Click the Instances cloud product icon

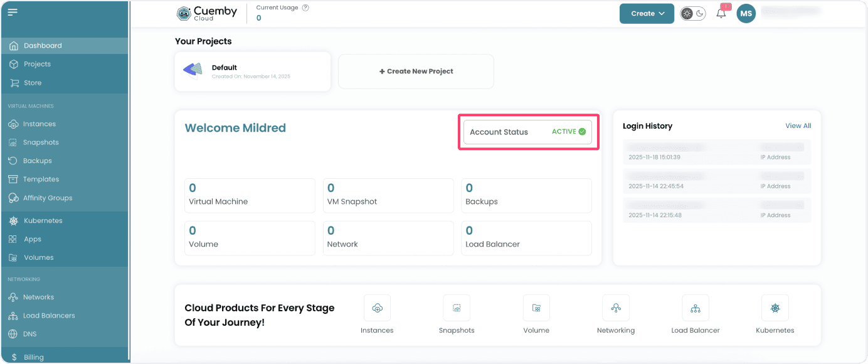(377, 308)
